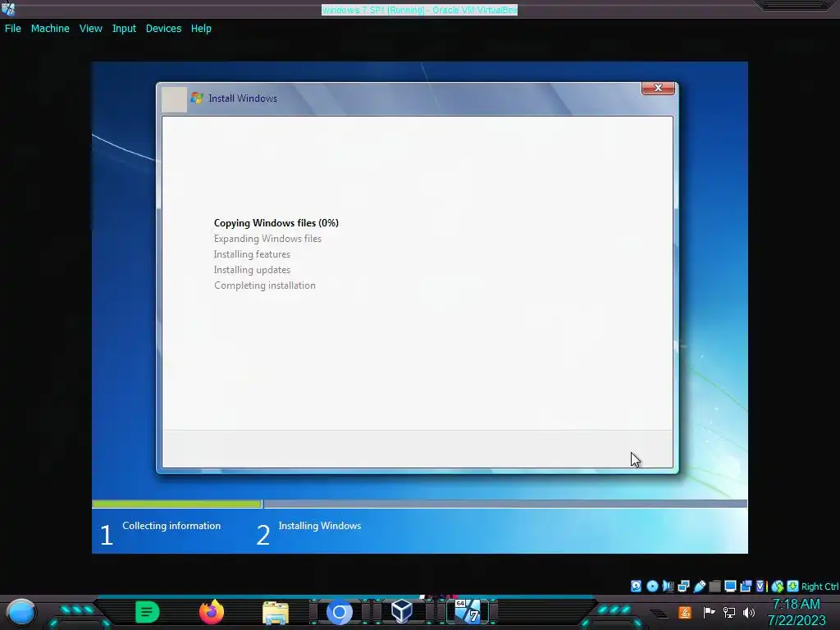This screenshot has height=630, width=840.
Task: Click the Windows flag icon in setup title bar
Action: point(197,98)
